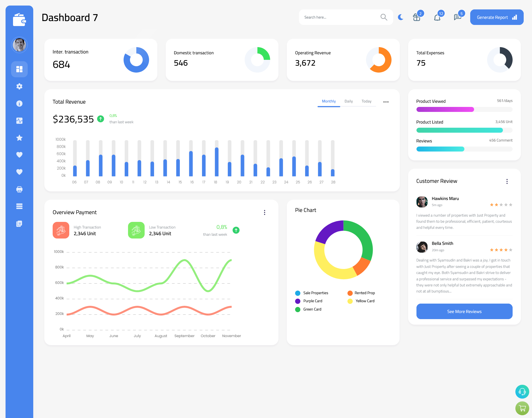Open the list/menu icon in sidebar
The height and width of the screenshot is (418, 532).
click(x=19, y=206)
